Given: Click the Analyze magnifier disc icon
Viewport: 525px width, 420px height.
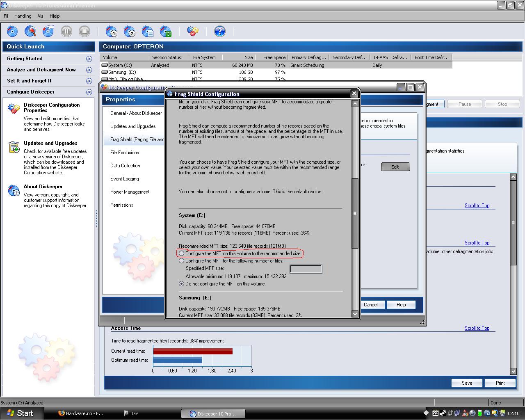Looking at the screenshot, I should [30, 31].
